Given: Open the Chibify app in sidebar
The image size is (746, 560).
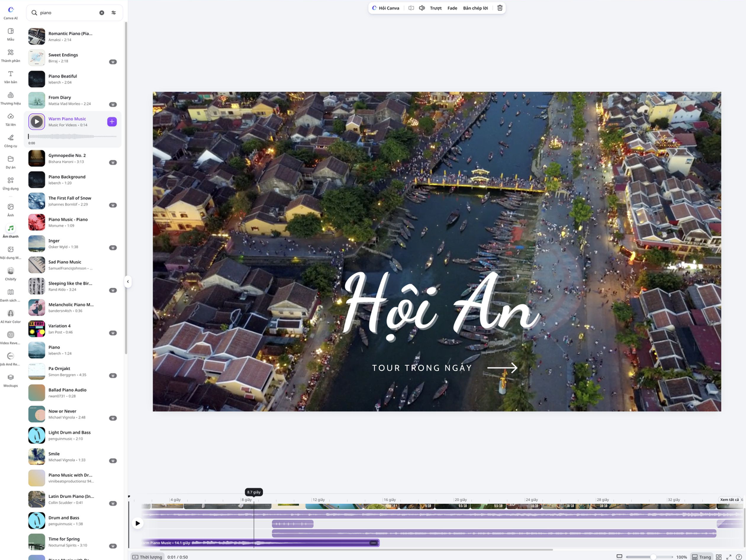Looking at the screenshot, I should [x=10, y=273].
